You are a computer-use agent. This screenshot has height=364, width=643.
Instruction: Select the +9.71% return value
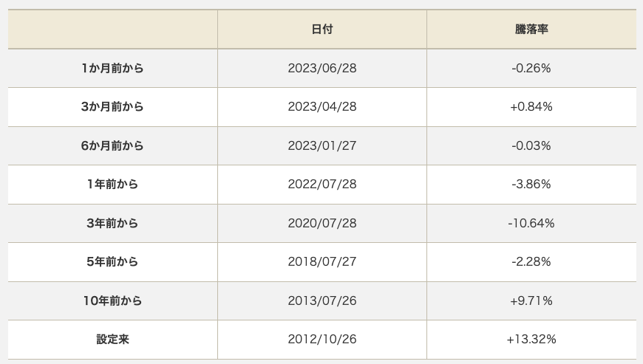click(531, 301)
